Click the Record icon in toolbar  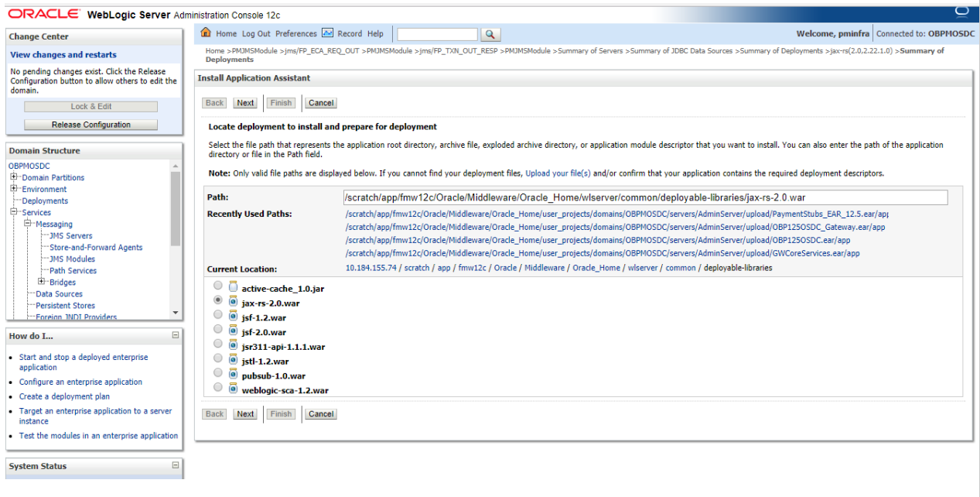point(327,33)
